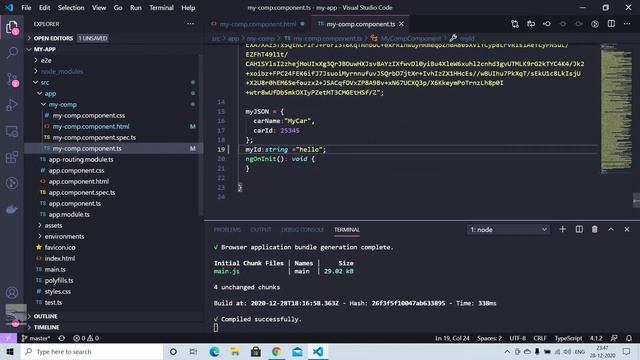The height and width of the screenshot is (360, 640).
Task: Kill terminal with trash icon
Action: pos(595,229)
